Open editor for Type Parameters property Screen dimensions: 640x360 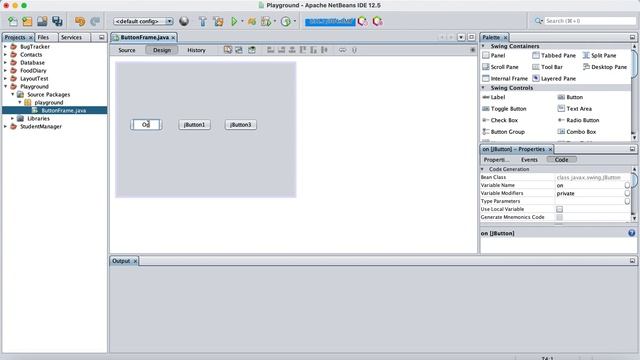(627, 201)
